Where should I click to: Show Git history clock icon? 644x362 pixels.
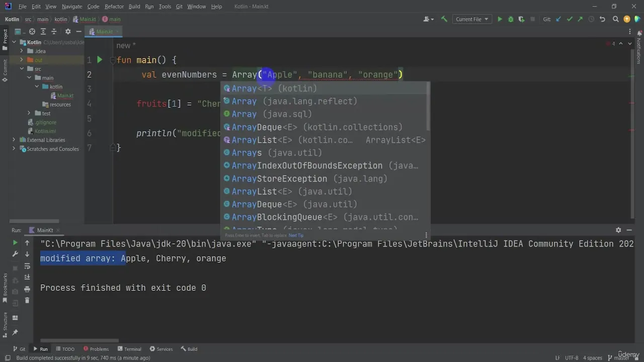pos(591,19)
